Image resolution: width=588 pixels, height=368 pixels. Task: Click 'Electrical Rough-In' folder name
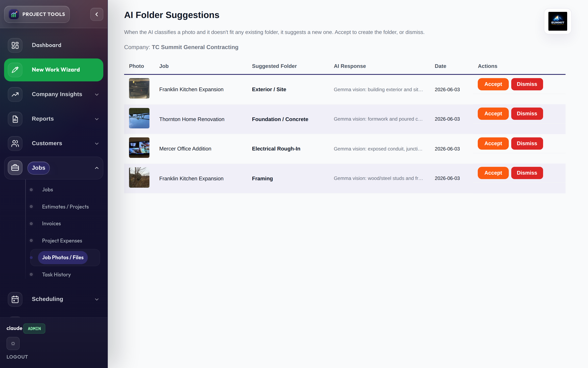point(276,149)
